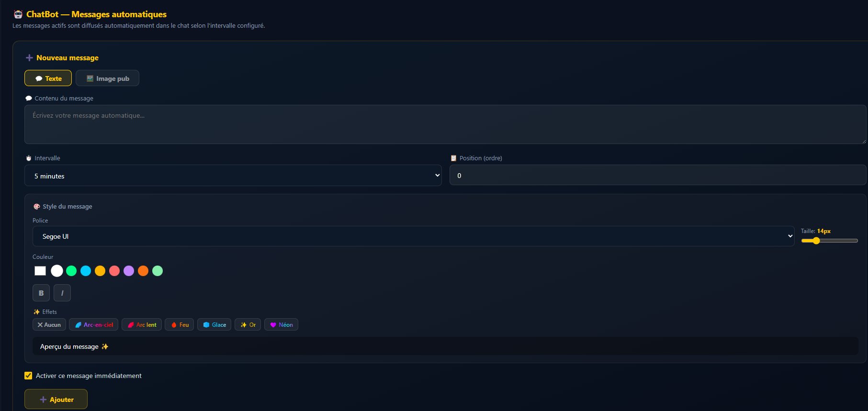Switch to the Image pub tab
The height and width of the screenshot is (411, 868).
pyautogui.click(x=107, y=78)
